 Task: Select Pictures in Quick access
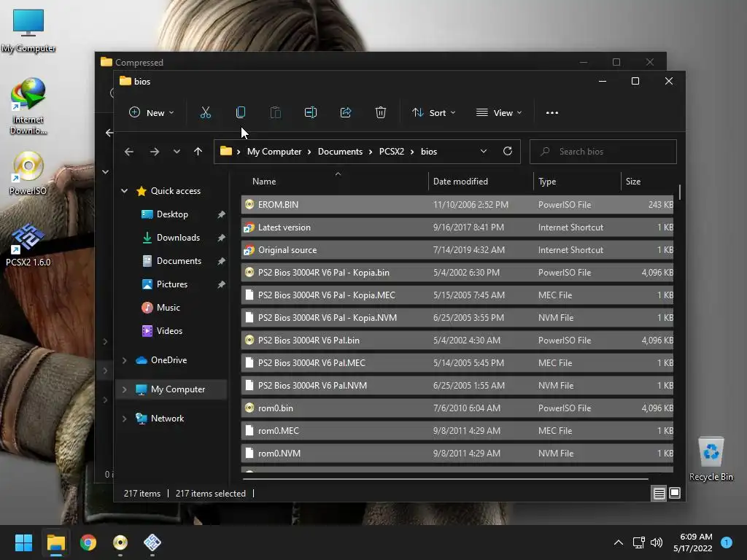pos(171,284)
